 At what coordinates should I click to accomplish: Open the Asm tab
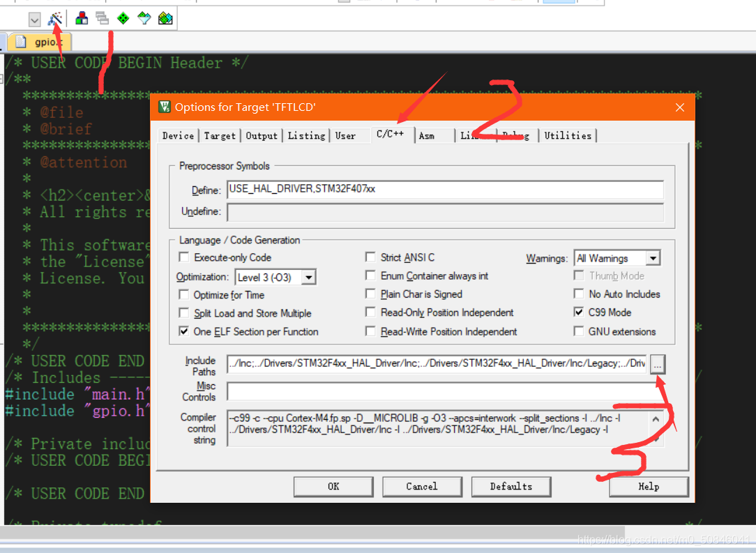coord(427,136)
